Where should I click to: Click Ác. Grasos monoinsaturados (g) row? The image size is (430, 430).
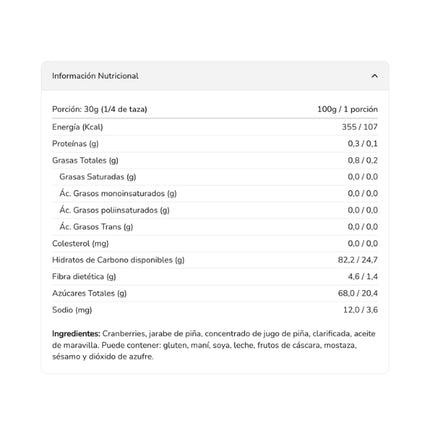[x=215, y=194]
